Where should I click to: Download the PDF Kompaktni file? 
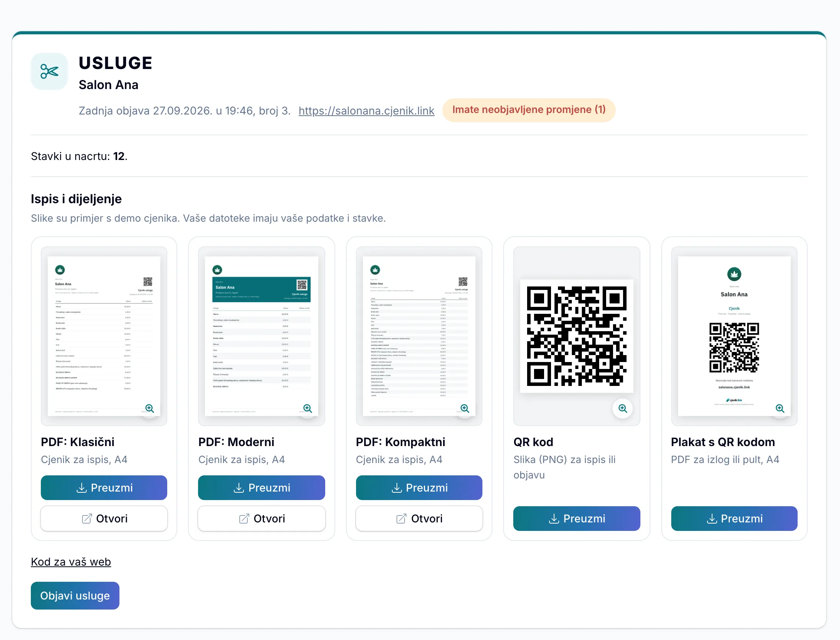[x=419, y=488]
